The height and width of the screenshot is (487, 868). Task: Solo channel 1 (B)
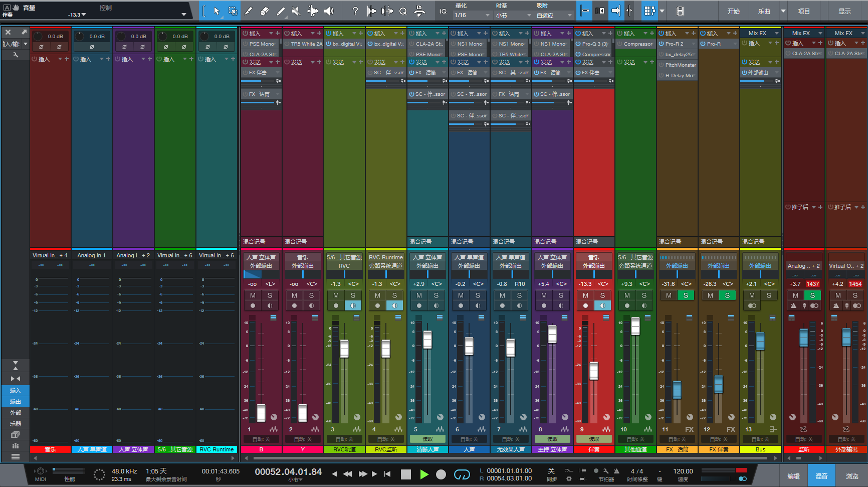point(270,295)
